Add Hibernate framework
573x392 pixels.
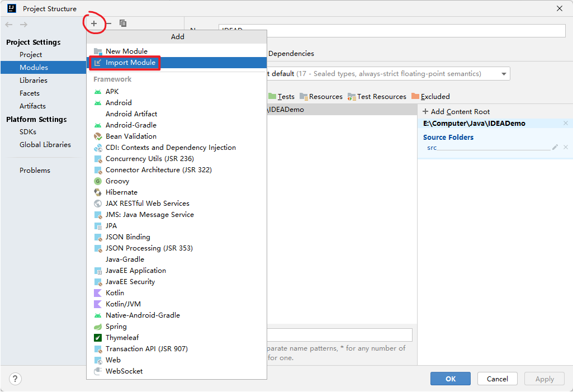coord(177,192)
